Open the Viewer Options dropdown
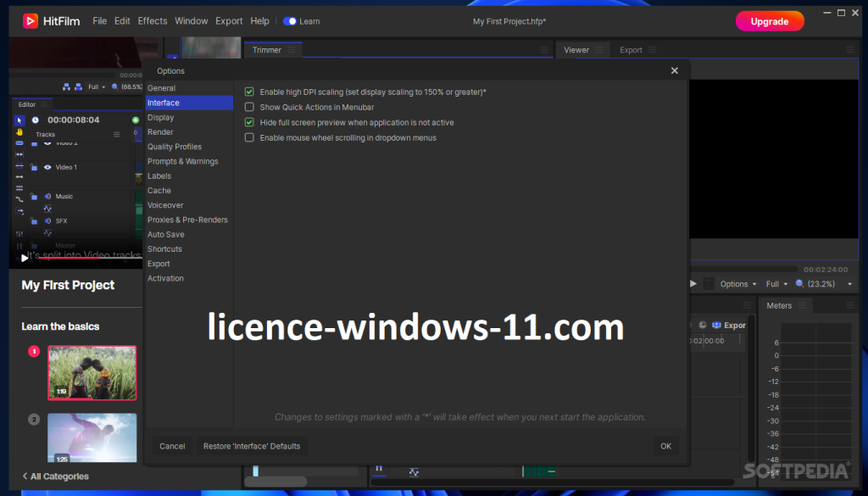This screenshot has width=868, height=496. pyautogui.click(x=737, y=284)
